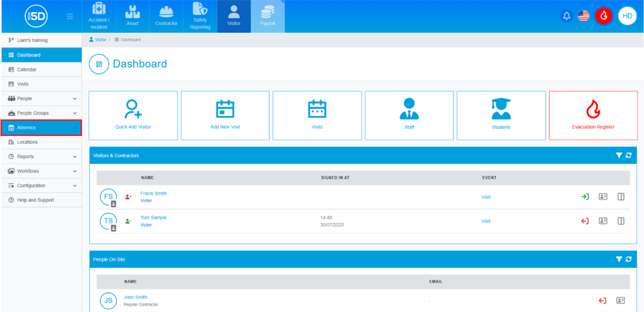Click the TS avatar for Tom Sample

point(108,222)
